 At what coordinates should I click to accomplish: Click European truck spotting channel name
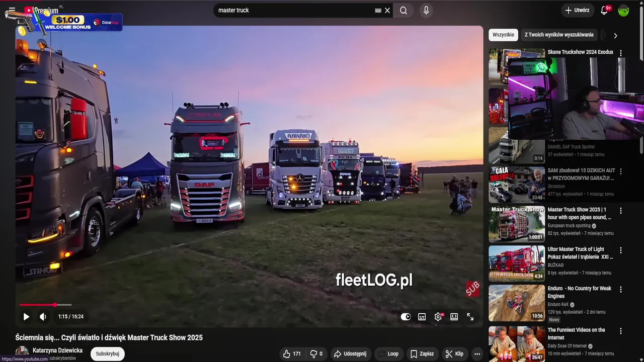tap(569, 226)
